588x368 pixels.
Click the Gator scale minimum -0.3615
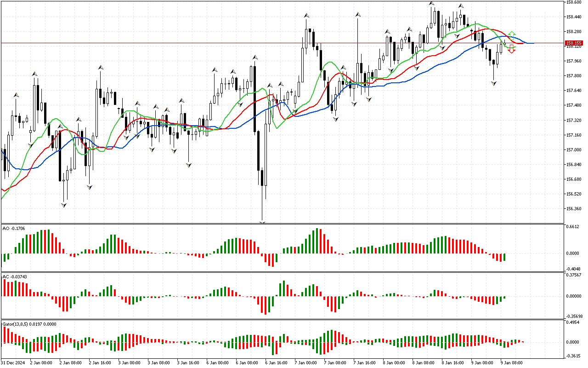pos(572,356)
